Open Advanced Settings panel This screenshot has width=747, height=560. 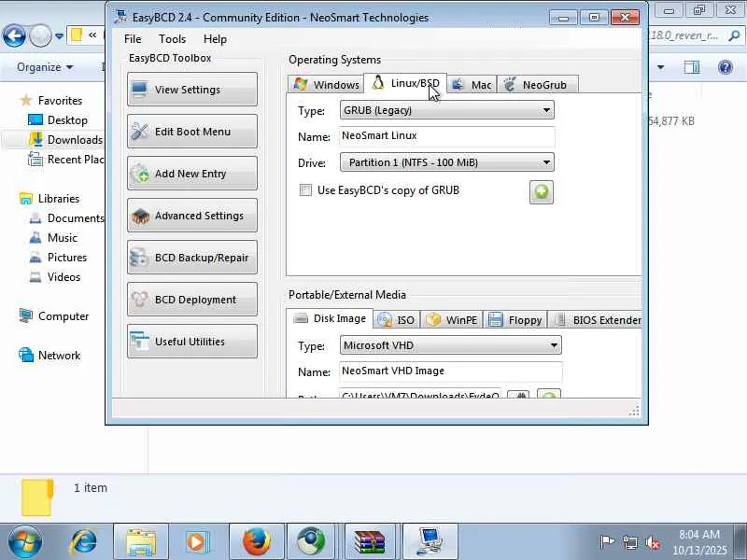click(192, 216)
